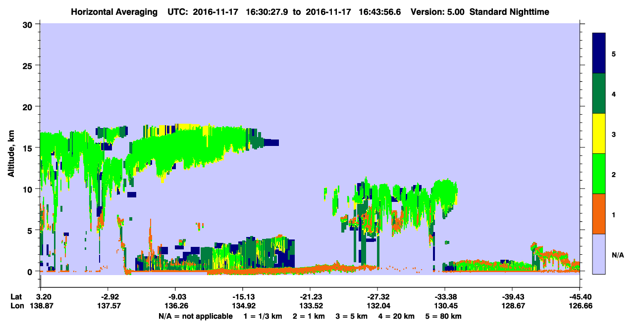
Task: Click the 'Lon' row label
Action: 17,306
